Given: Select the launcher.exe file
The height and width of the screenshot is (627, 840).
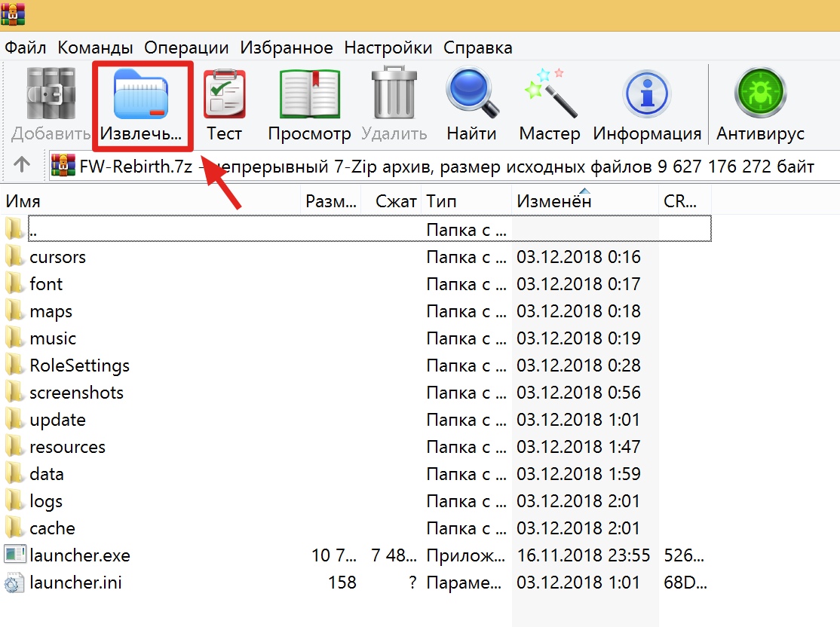Looking at the screenshot, I should pos(79,555).
